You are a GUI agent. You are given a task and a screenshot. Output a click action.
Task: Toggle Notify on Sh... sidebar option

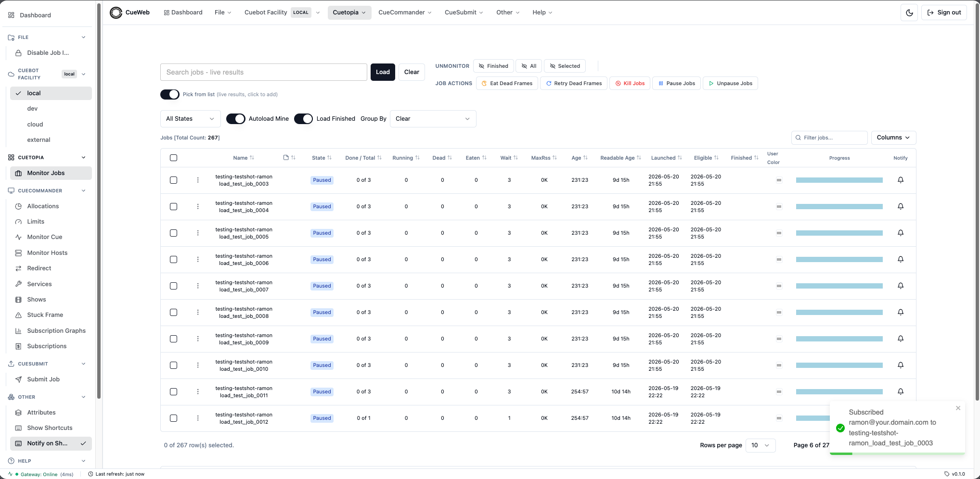click(51, 443)
